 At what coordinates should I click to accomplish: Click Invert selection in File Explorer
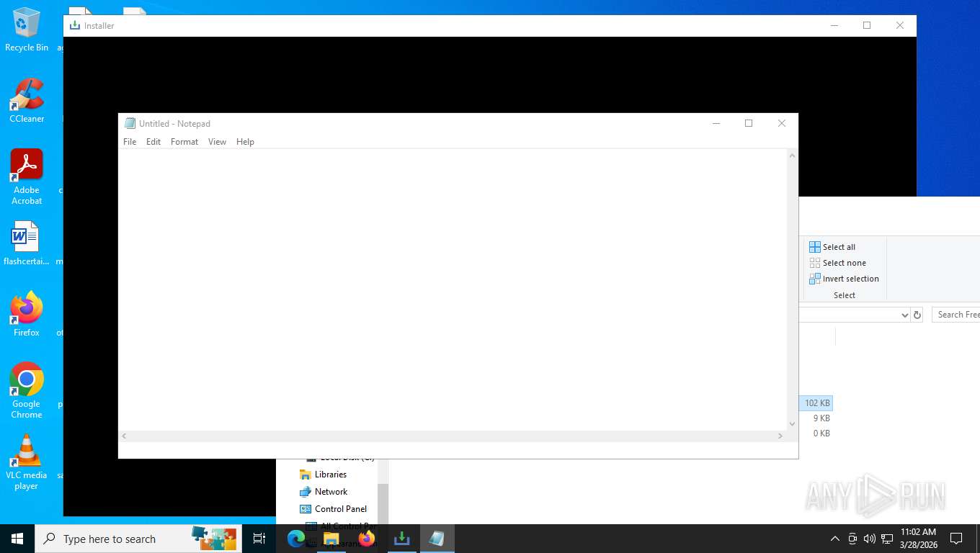point(844,279)
